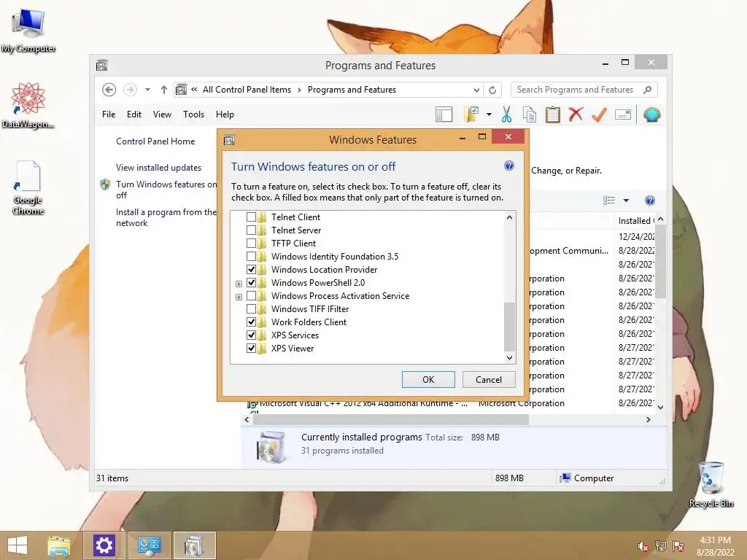The height and width of the screenshot is (560, 747).
Task: Open the Tools menu
Action: coord(193,114)
